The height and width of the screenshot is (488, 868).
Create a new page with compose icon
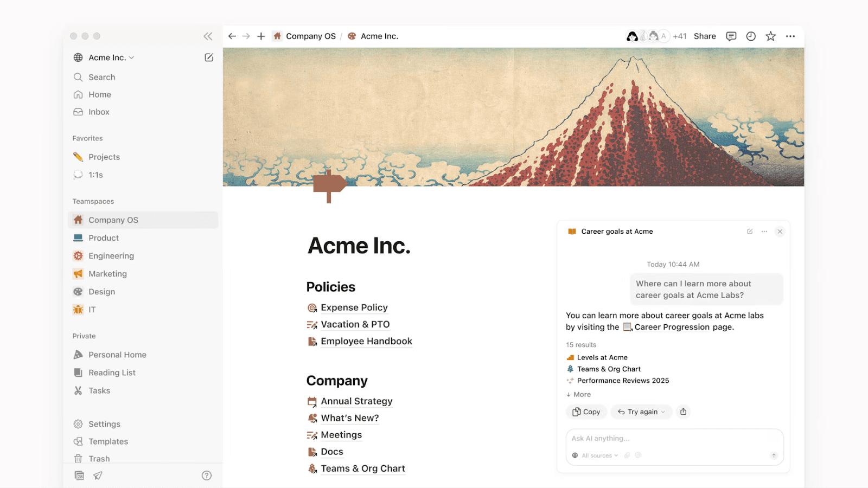209,57
